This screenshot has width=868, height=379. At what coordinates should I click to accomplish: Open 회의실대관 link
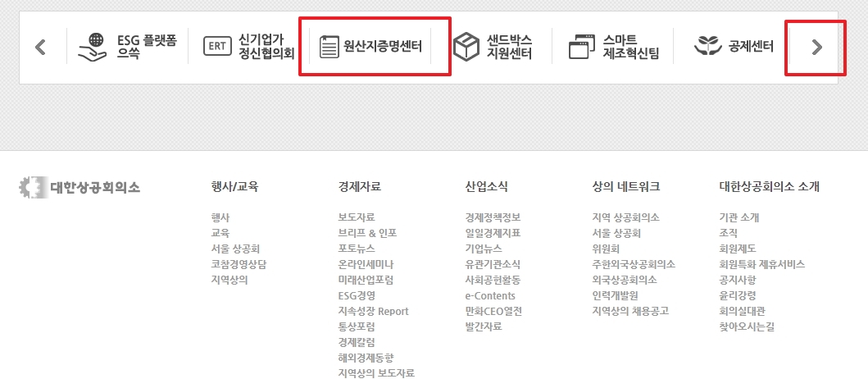(x=741, y=312)
